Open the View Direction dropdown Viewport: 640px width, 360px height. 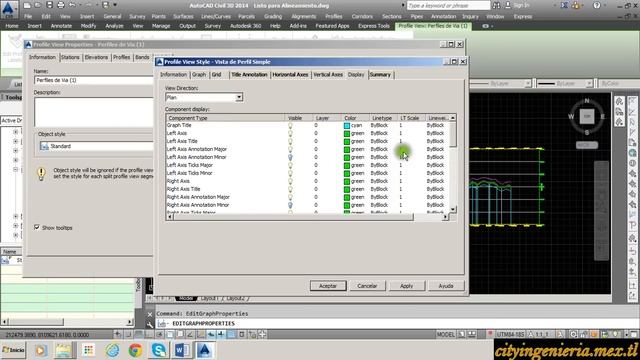[239, 98]
